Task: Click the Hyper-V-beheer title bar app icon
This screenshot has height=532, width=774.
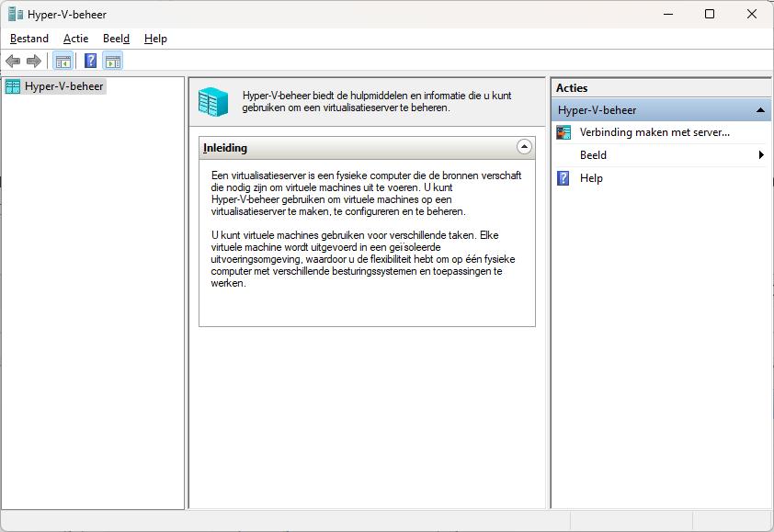Action: 16,14
